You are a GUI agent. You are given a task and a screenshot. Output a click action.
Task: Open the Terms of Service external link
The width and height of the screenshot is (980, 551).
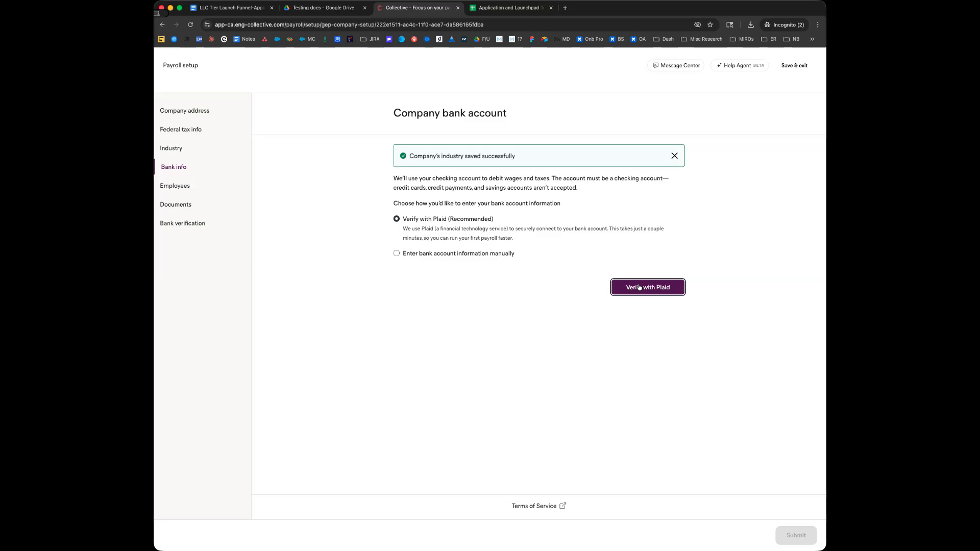click(x=538, y=506)
